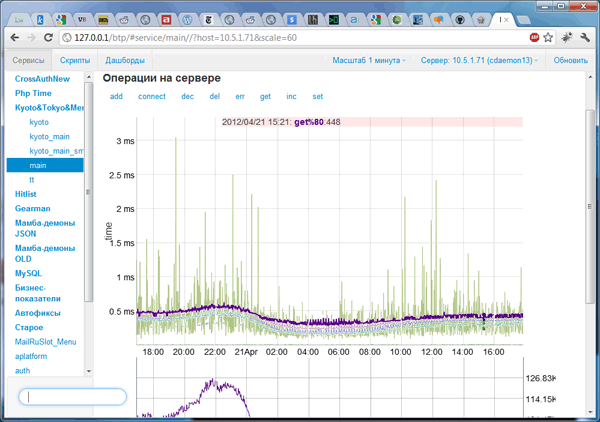Image resolution: width=600 pixels, height=422 pixels.
Task: Bookmark this page with the star icon
Action: point(548,37)
